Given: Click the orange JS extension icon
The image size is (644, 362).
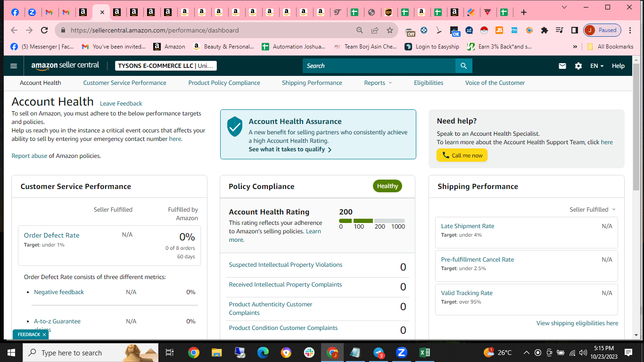Looking at the screenshot, I should pos(499,30).
